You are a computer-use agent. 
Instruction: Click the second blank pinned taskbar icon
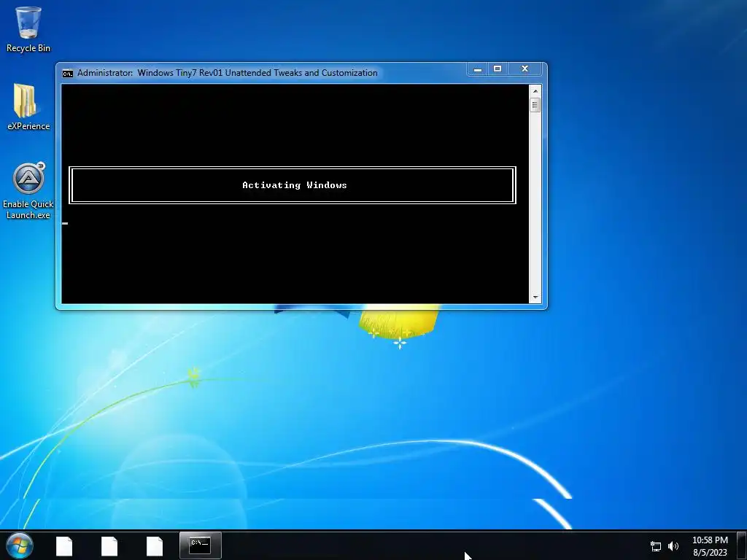click(109, 546)
